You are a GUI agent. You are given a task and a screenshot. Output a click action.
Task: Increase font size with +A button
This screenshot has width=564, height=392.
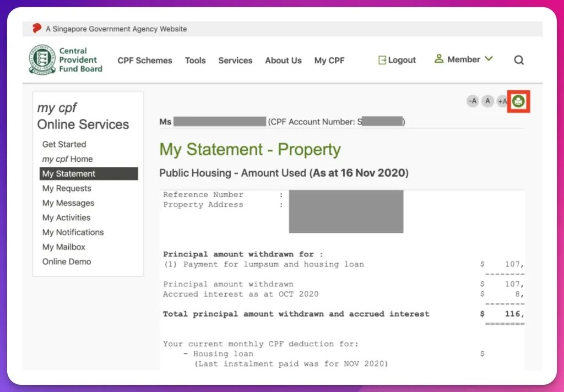(502, 101)
